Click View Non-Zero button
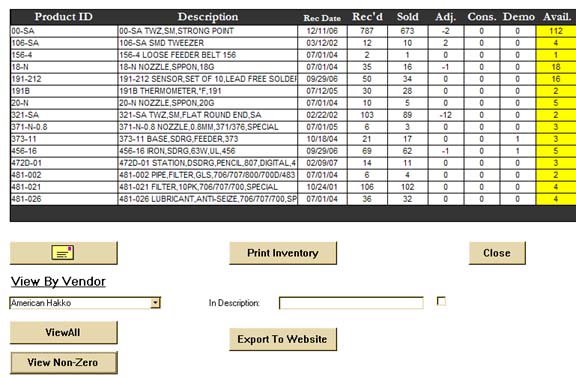The width and height of the screenshot is (576, 378). [64, 363]
